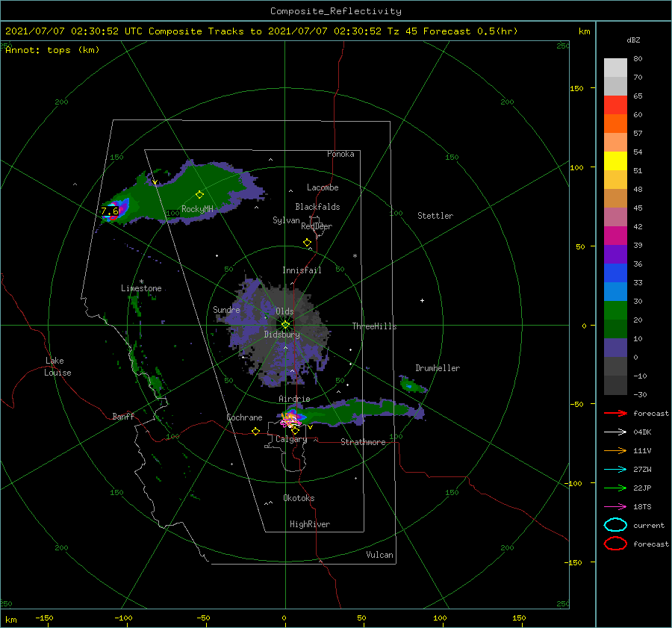Click the Sundre city label
This screenshot has height=628, width=672.
(x=226, y=309)
